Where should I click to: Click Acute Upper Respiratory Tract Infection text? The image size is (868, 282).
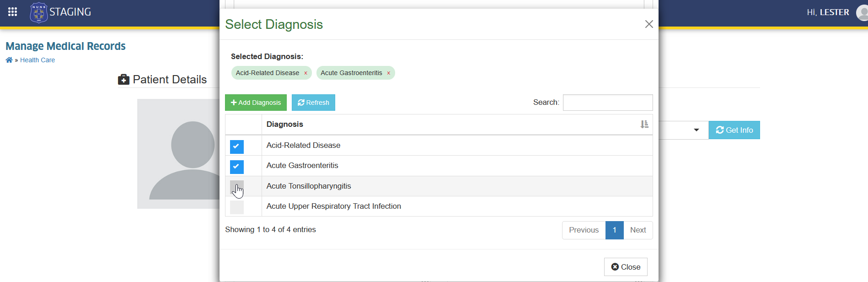coord(334,206)
